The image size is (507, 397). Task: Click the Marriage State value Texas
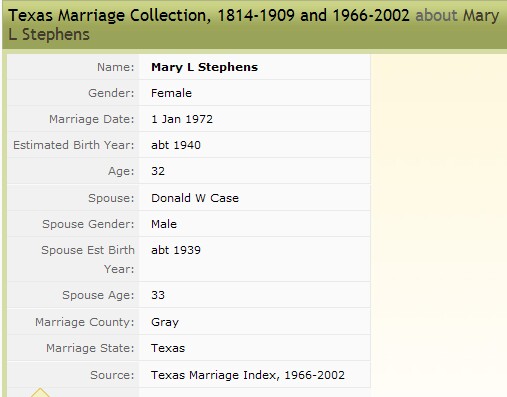point(168,348)
